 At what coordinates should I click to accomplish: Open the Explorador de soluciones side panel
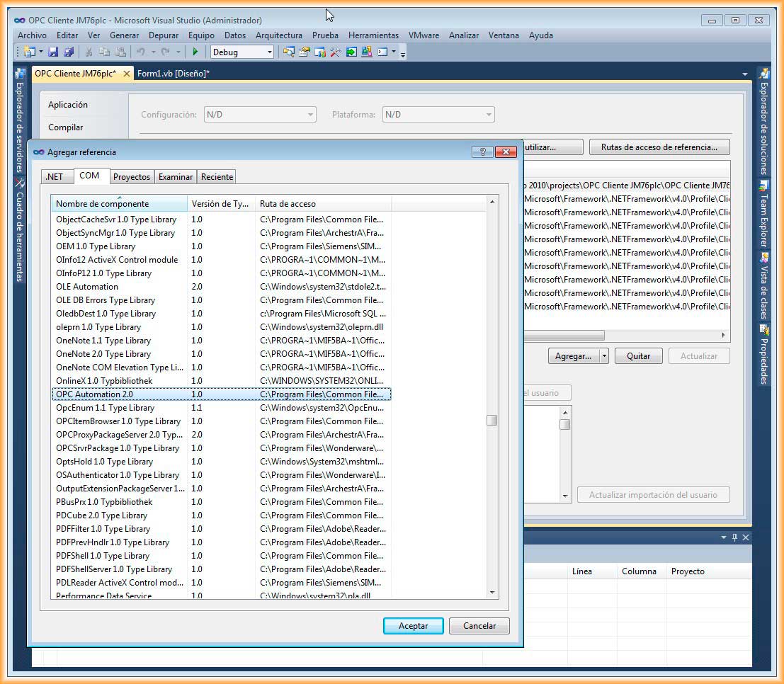(x=763, y=127)
